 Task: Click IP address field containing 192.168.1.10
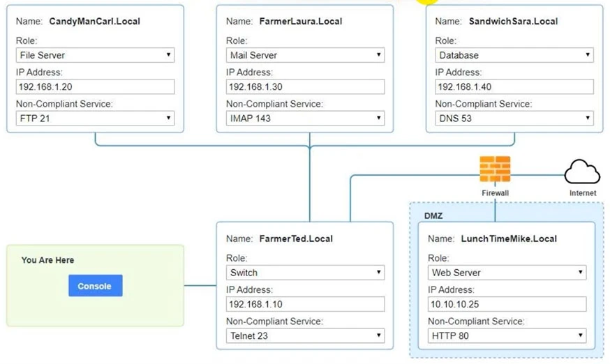coord(305,305)
